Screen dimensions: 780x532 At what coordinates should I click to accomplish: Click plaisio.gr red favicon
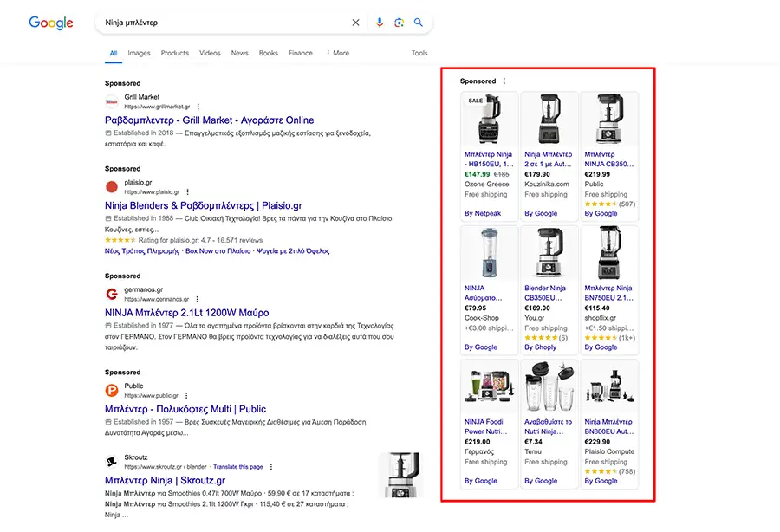tap(112, 187)
